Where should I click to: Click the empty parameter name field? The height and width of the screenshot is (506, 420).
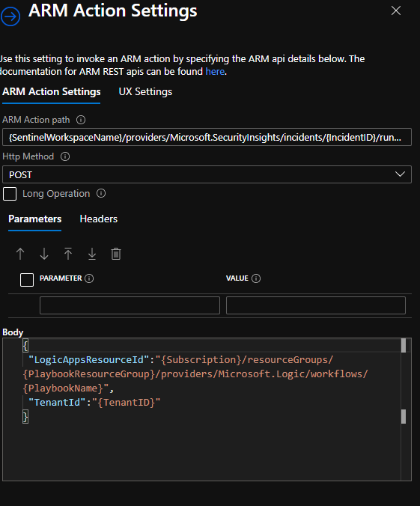(x=130, y=305)
